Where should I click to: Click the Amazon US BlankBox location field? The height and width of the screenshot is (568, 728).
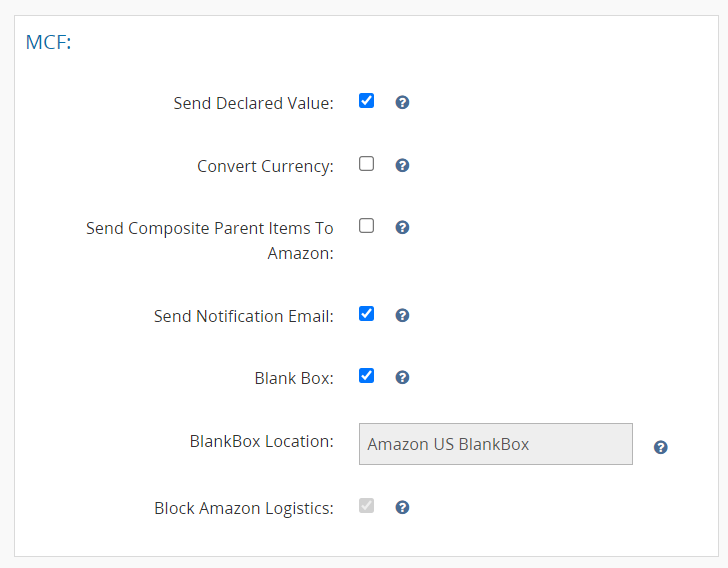(495, 444)
